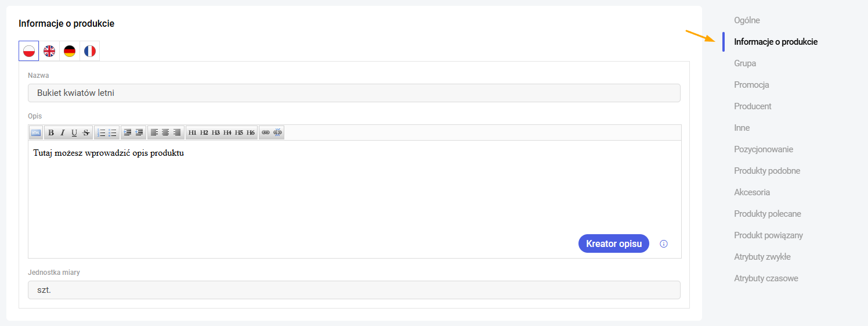Switch to English language flag tab

[49, 51]
